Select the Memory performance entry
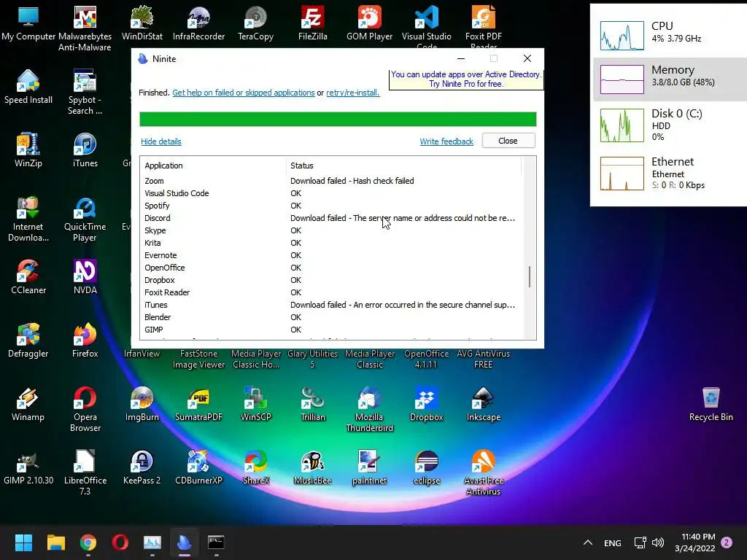Screen dimensions: 747x560 (x=670, y=79)
